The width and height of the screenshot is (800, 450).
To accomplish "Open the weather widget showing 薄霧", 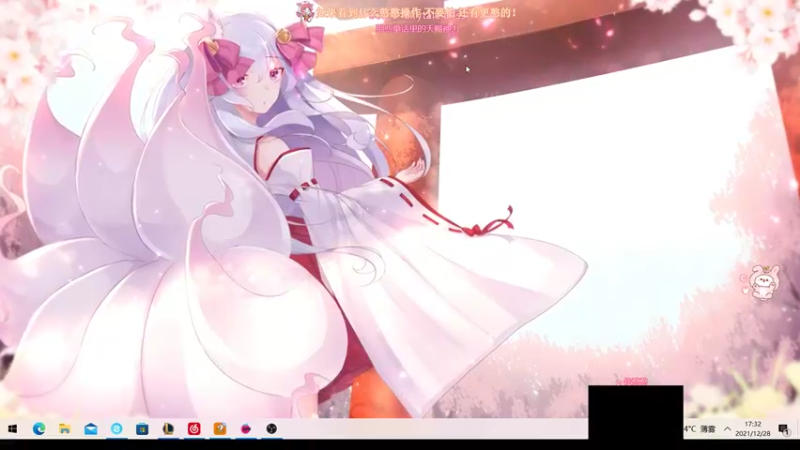I will coord(700,429).
